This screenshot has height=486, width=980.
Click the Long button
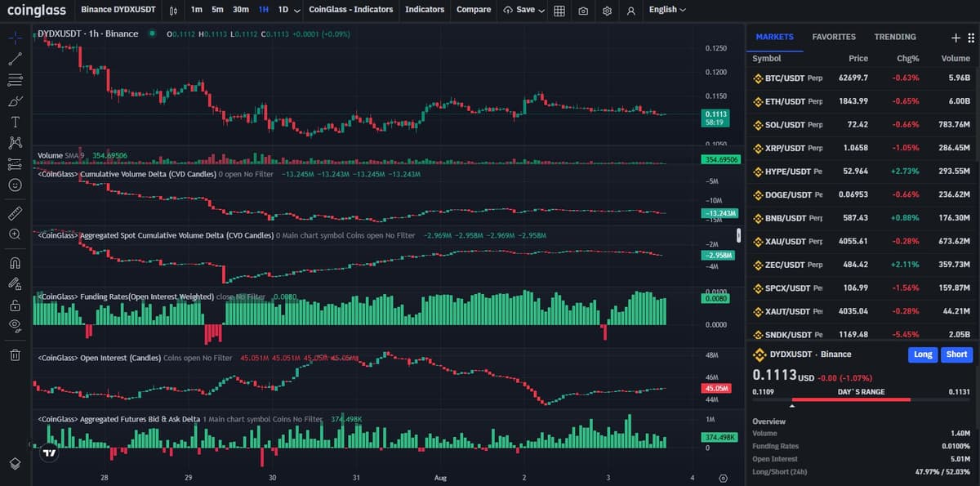pos(922,354)
